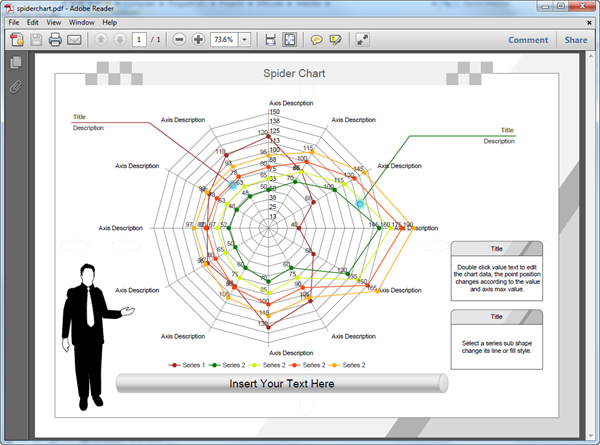The width and height of the screenshot is (600, 445).
Task: Send file by email envelope icon
Action: tap(74, 40)
